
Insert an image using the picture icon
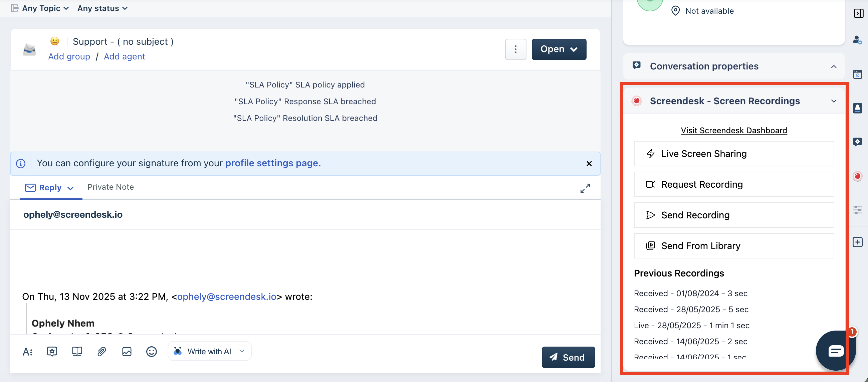[x=127, y=351]
